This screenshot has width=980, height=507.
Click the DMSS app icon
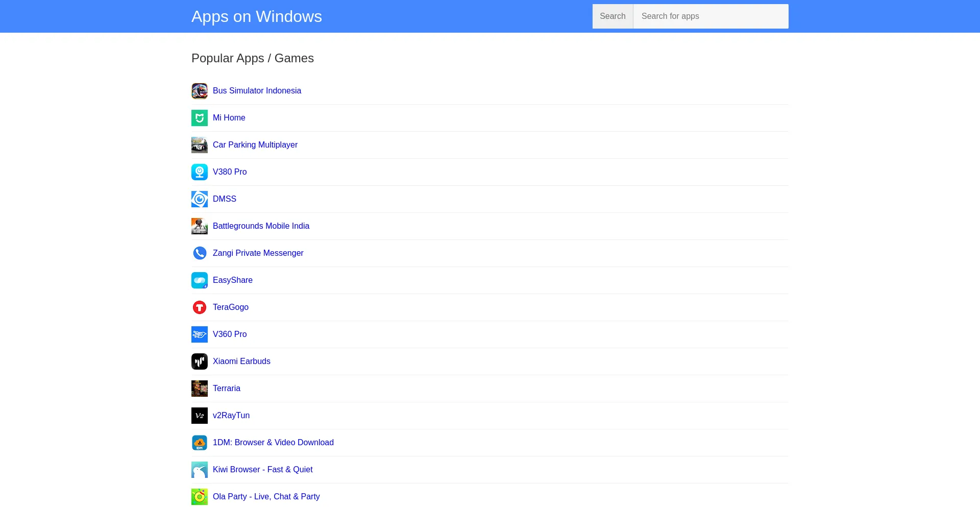[x=200, y=199]
